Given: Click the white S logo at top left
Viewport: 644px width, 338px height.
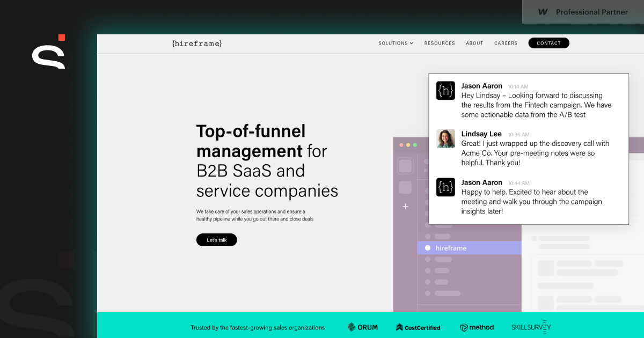Looking at the screenshot, I should point(48,52).
